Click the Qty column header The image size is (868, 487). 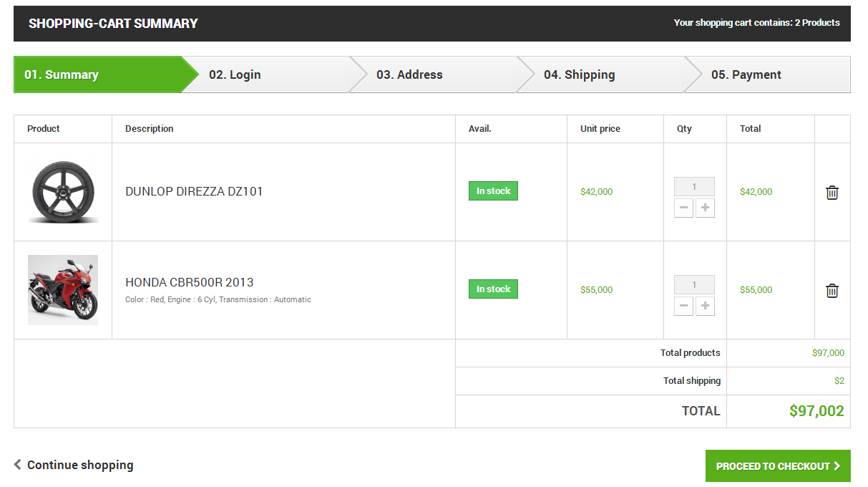pos(684,129)
